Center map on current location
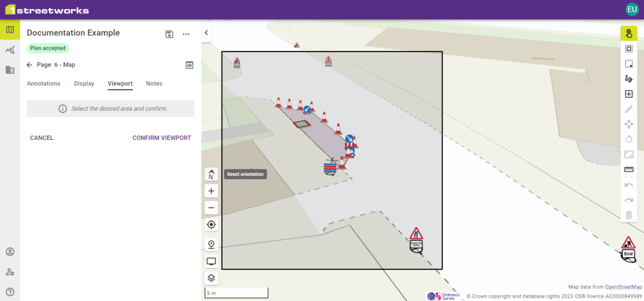This screenshot has height=301, width=644. (211, 225)
